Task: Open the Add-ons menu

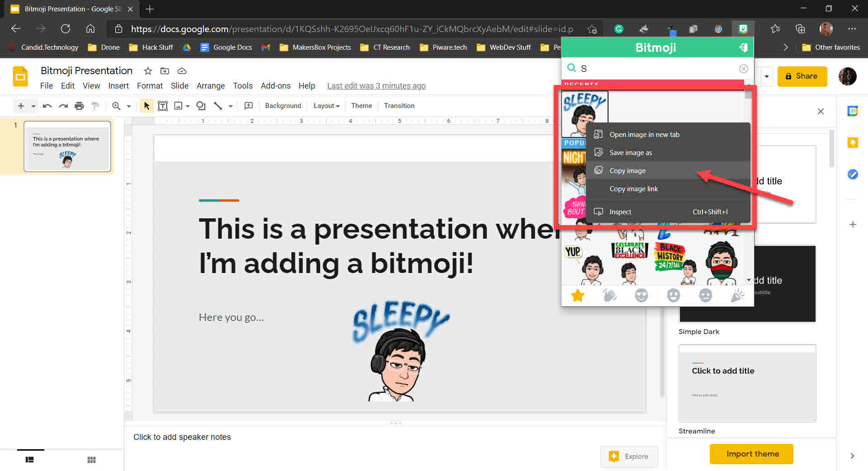Action: 275,86
